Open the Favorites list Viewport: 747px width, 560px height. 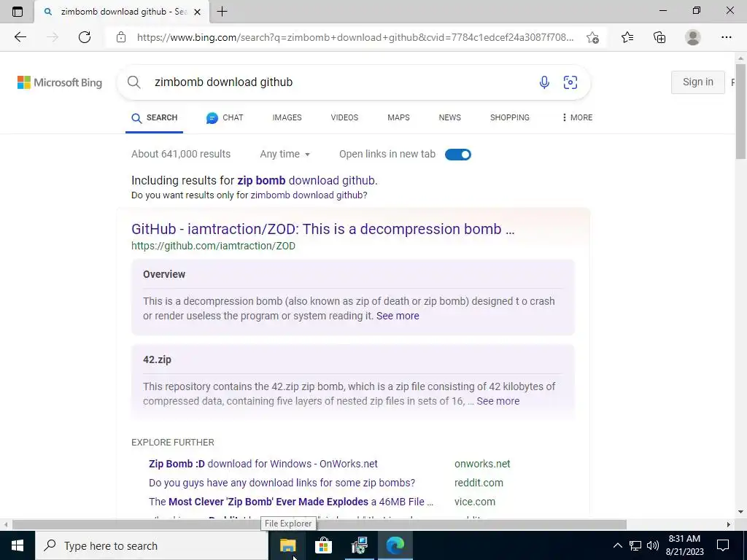627,37
